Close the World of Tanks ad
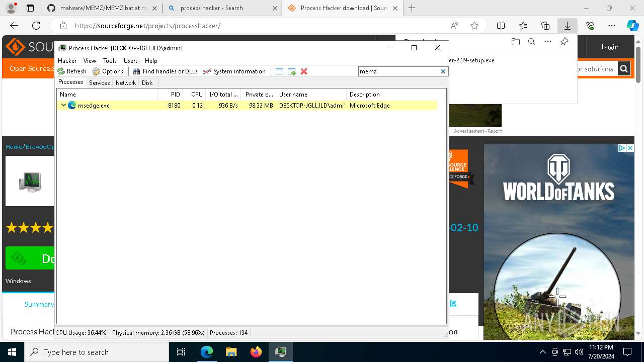Image resolution: width=644 pixels, height=362 pixels. tap(630, 148)
